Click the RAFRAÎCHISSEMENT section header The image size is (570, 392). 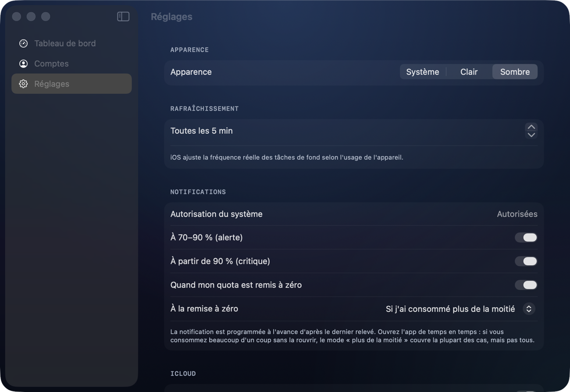[x=204, y=109]
